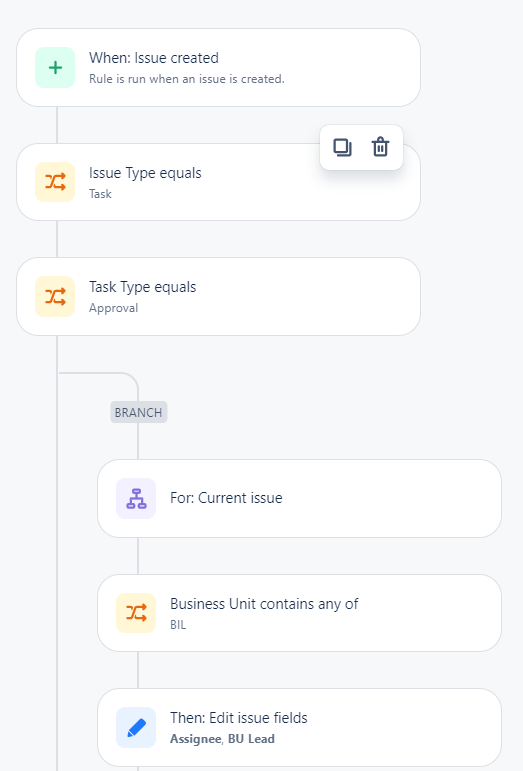Click the BRANCH label tag

(x=139, y=412)
